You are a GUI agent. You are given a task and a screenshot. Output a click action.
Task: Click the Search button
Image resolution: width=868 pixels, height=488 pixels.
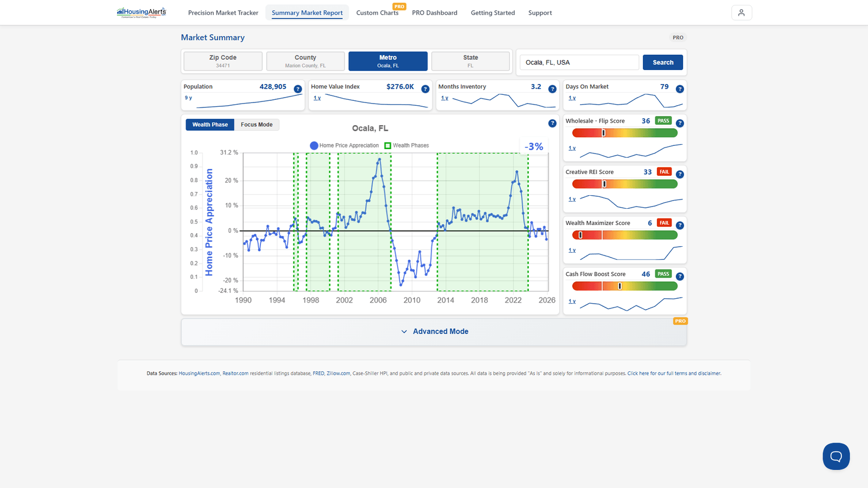pyautogui.click(x=663, y=62)
